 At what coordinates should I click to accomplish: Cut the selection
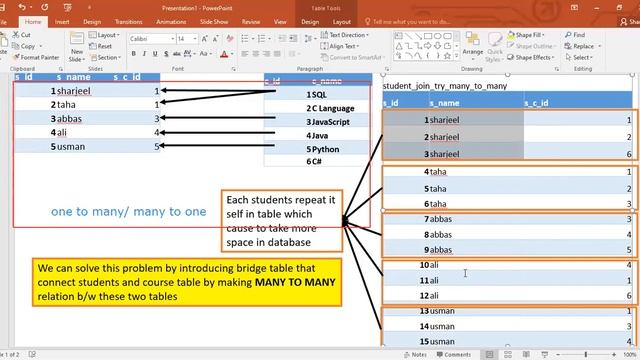pyautogui.click(x=22, y=35)
